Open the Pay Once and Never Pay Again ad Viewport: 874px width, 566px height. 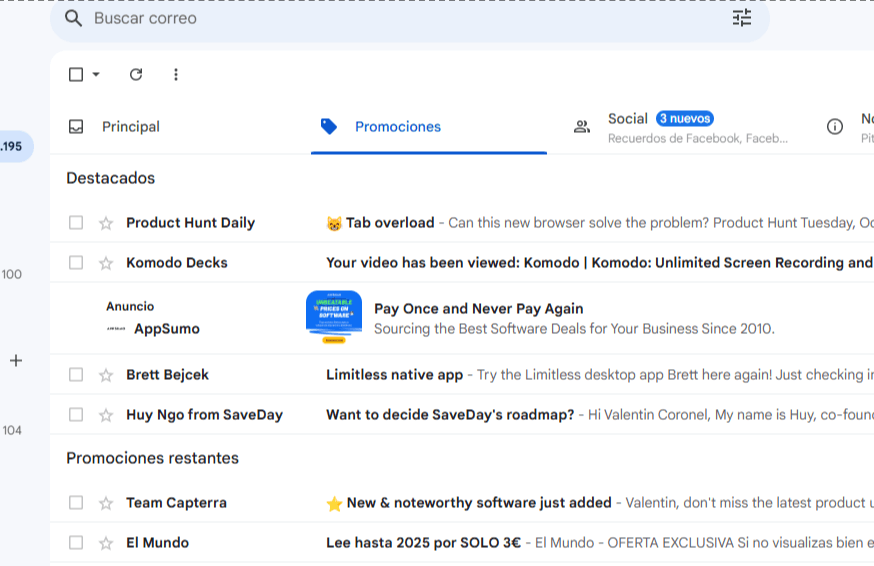tap(478, 308)
